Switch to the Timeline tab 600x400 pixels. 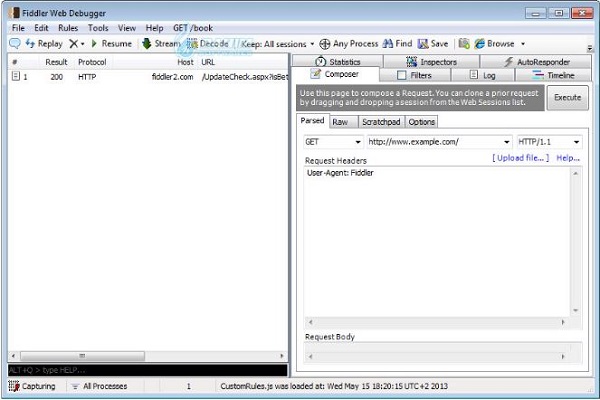[x=553, y=75]
